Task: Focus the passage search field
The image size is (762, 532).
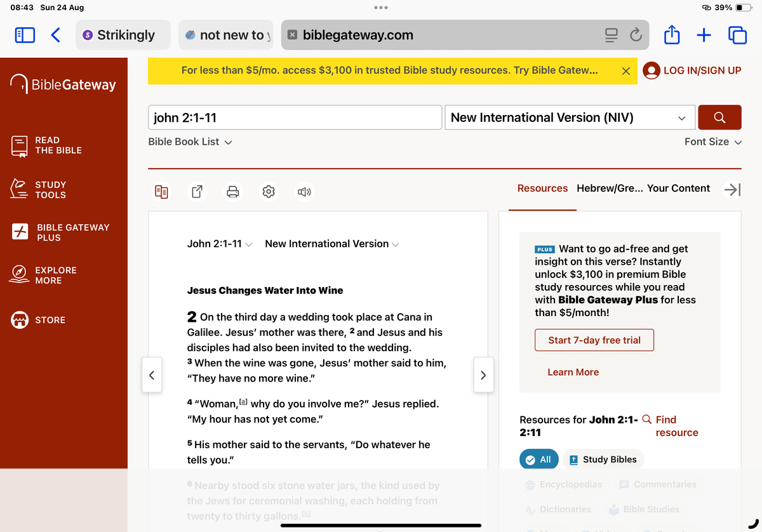Action: tap(295, 117)
